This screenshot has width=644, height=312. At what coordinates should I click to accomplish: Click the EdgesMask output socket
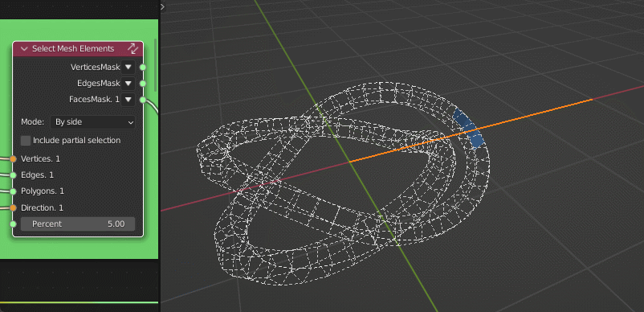(x=143, y=84)
